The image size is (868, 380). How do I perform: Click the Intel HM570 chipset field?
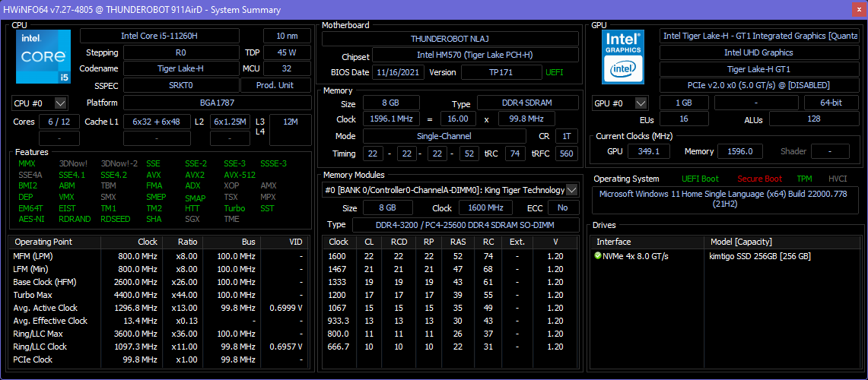point(475,55)
